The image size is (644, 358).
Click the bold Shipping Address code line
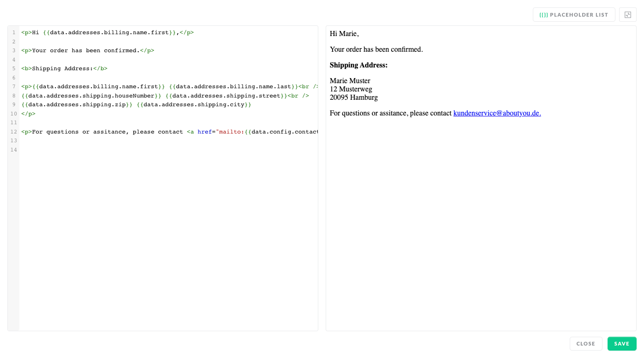[64, 69]
